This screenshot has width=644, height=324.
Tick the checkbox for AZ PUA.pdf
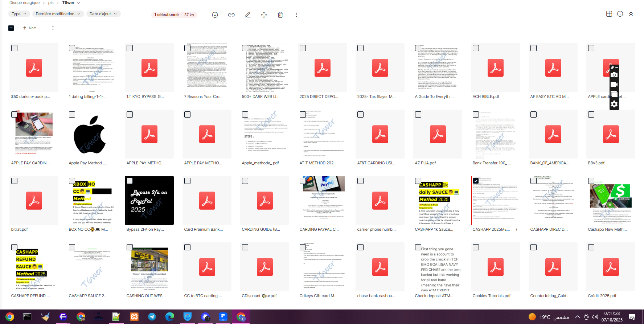[418, 114]
